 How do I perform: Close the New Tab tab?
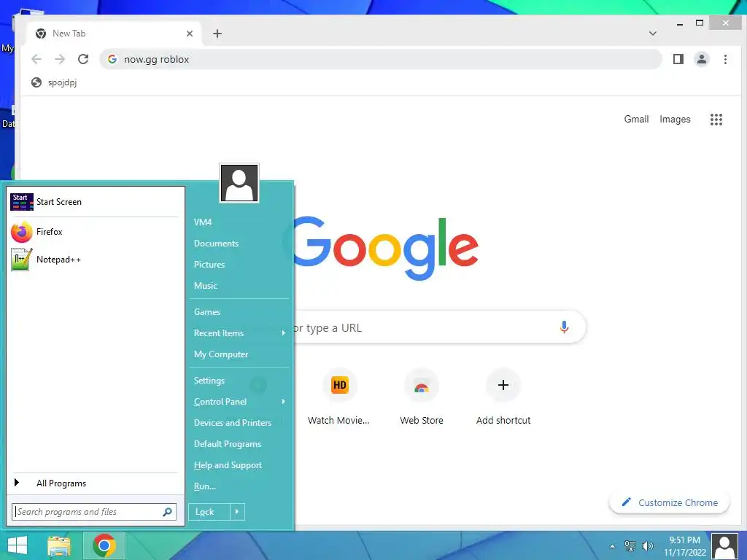point(190,34)
